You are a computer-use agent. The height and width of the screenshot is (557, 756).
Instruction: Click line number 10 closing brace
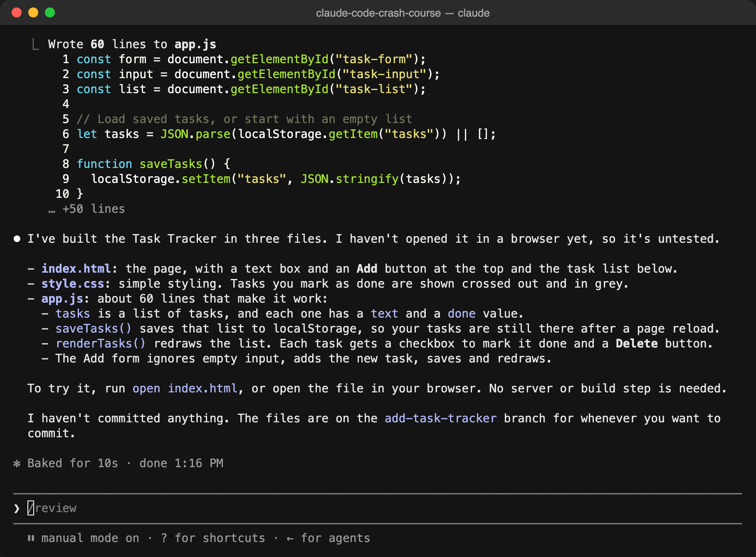[69, 194]
